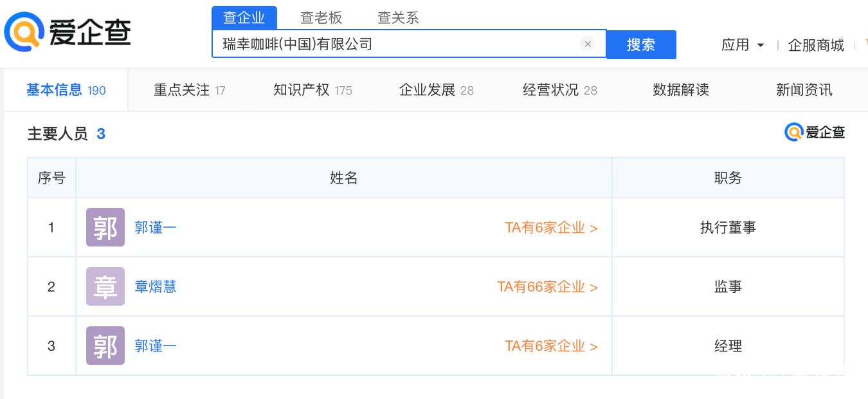This screenshot has width=868, height=399.
Task: Click the blue 搜索 button
Action: pyautogui.click(x=641, y=44)
